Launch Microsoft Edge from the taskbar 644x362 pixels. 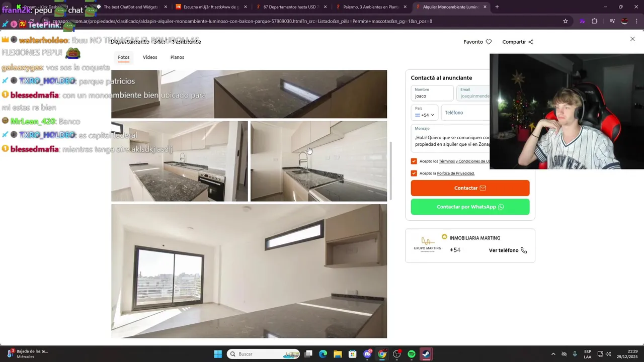click(323, 354)
